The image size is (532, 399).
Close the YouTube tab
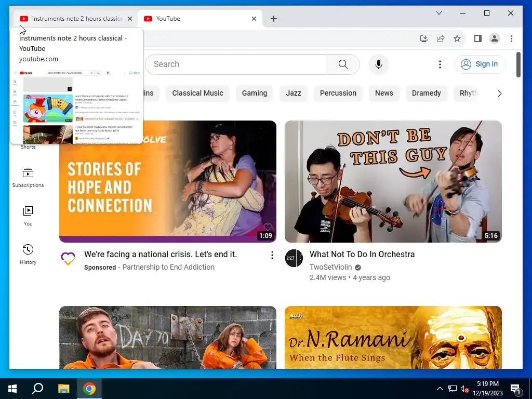point(254,19)
